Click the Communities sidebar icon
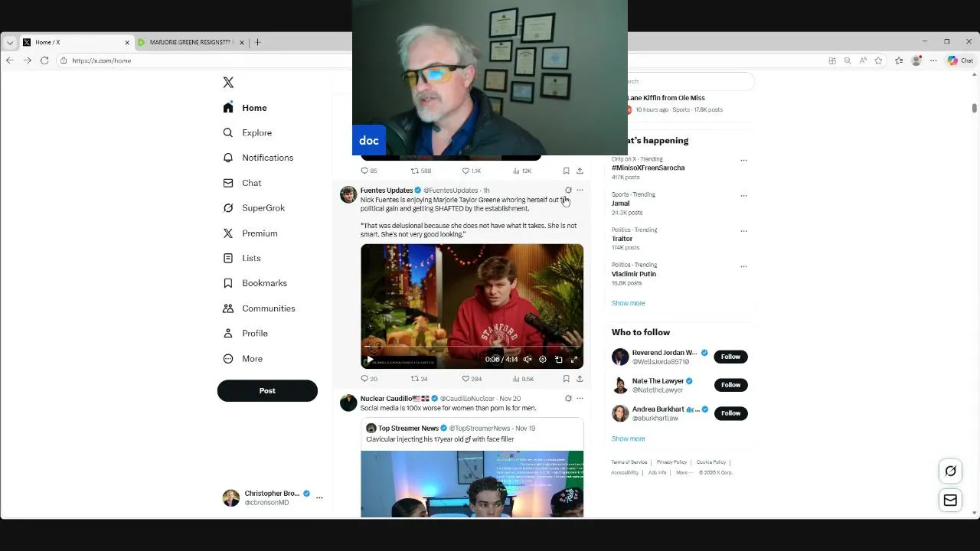 (228, 308)
